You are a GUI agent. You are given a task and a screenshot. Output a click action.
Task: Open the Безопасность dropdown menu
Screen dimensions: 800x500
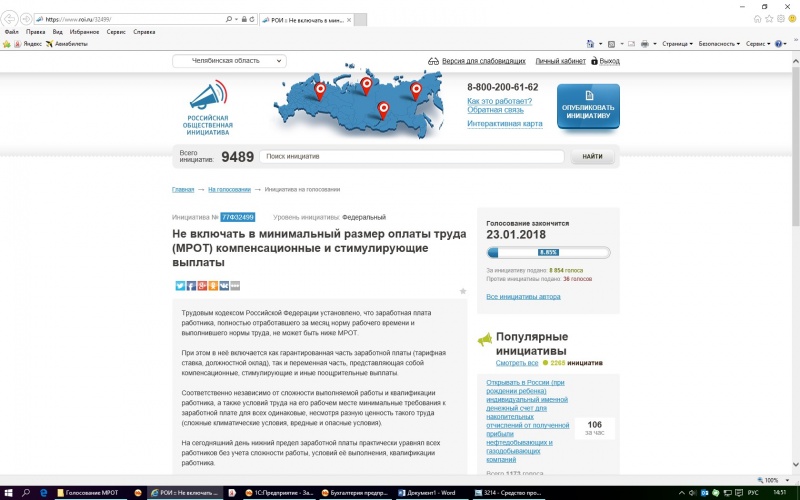[x=719, y=44]
